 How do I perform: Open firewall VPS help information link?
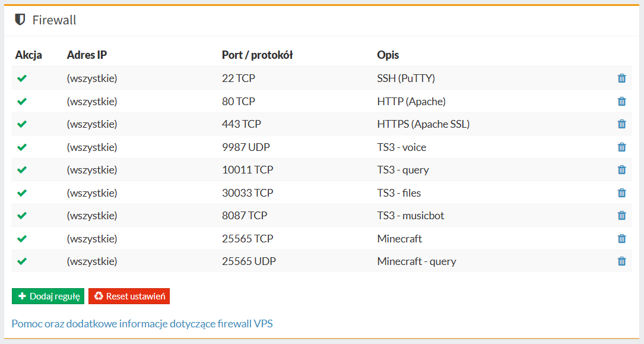tap(142, 324)
